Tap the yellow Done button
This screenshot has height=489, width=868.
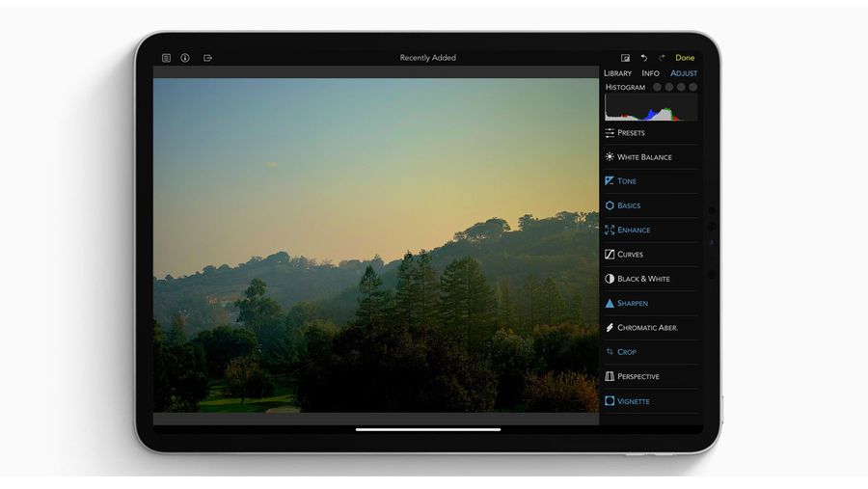[685, 58]
